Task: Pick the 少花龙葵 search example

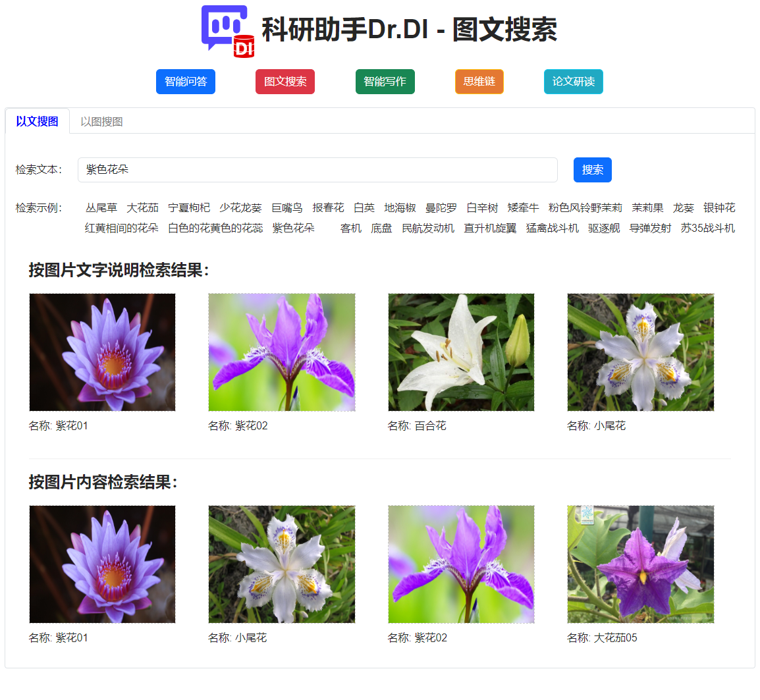Action: 240,208
